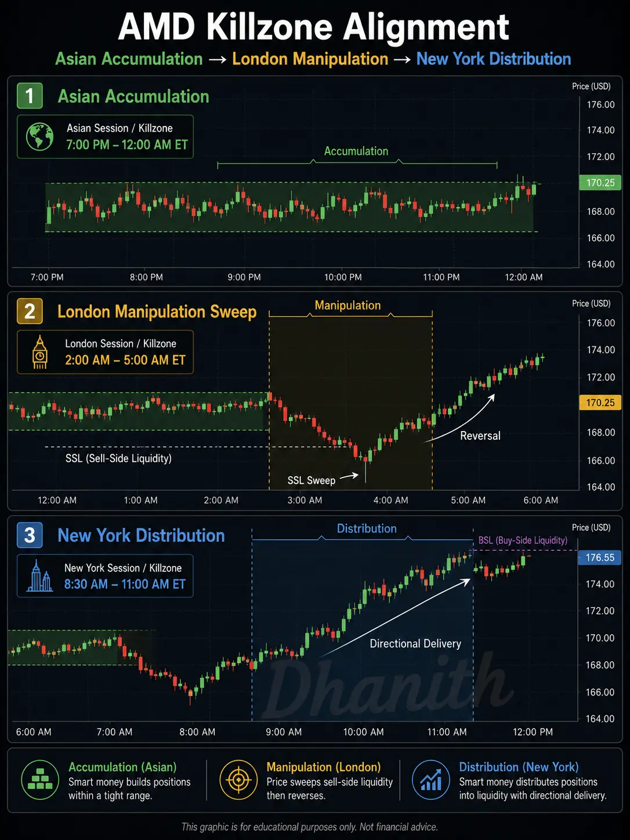Click 'Accumulation (Asian)' legend title
This screenshot has width=630, height=840.
[x=122, y=767]
